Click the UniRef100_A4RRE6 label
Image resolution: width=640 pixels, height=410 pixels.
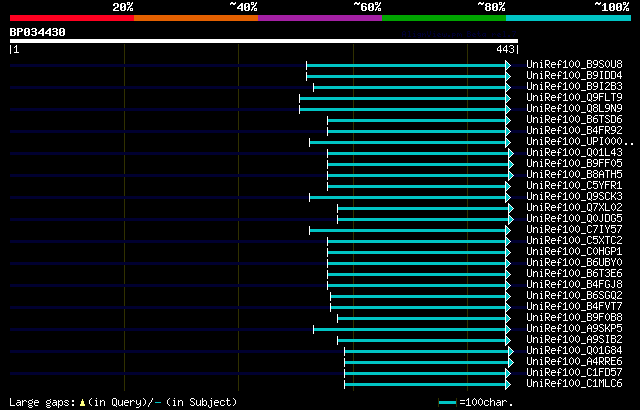pos(574,362)
